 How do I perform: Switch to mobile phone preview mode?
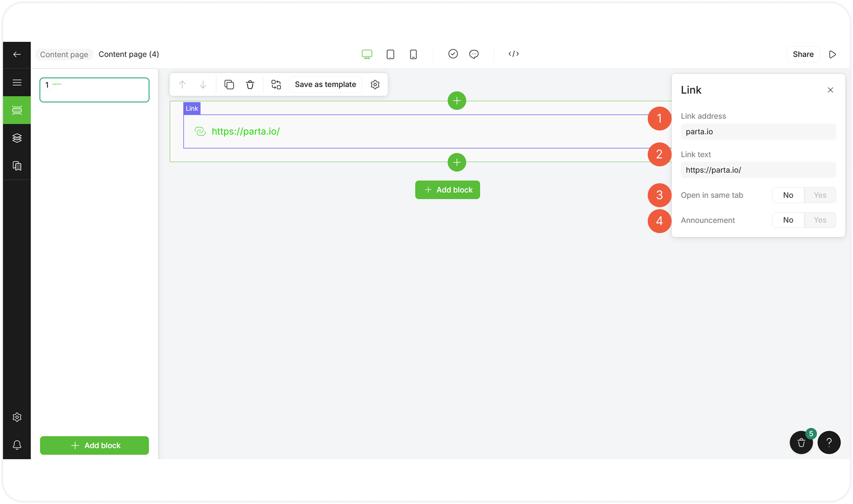(413, 54)
